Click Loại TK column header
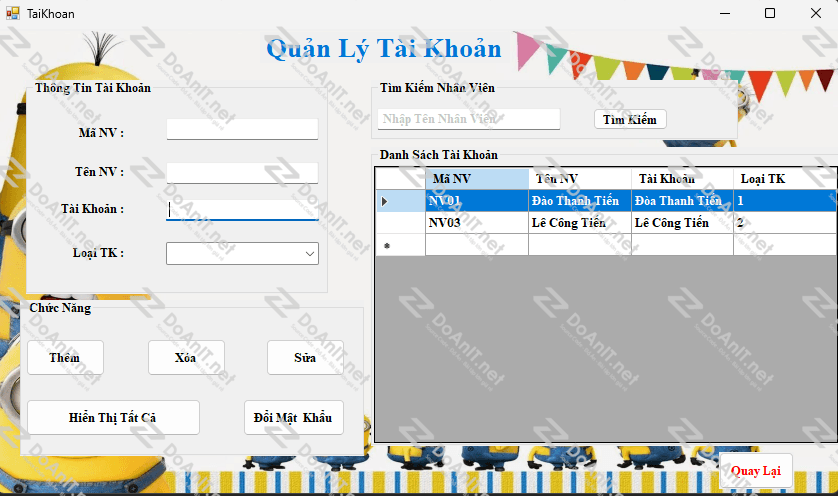This screenshot has height=496, width=838. [785, 179]
